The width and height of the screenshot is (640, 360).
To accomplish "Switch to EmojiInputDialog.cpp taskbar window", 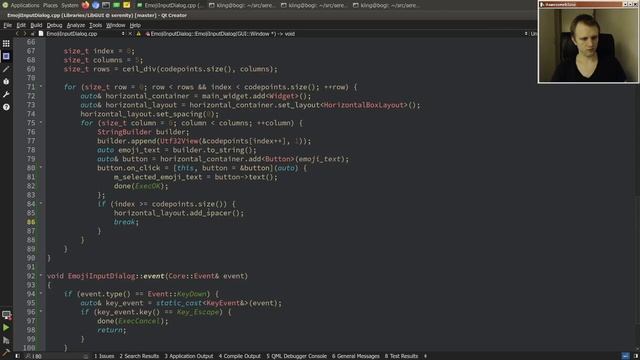I will coord(170,5).
